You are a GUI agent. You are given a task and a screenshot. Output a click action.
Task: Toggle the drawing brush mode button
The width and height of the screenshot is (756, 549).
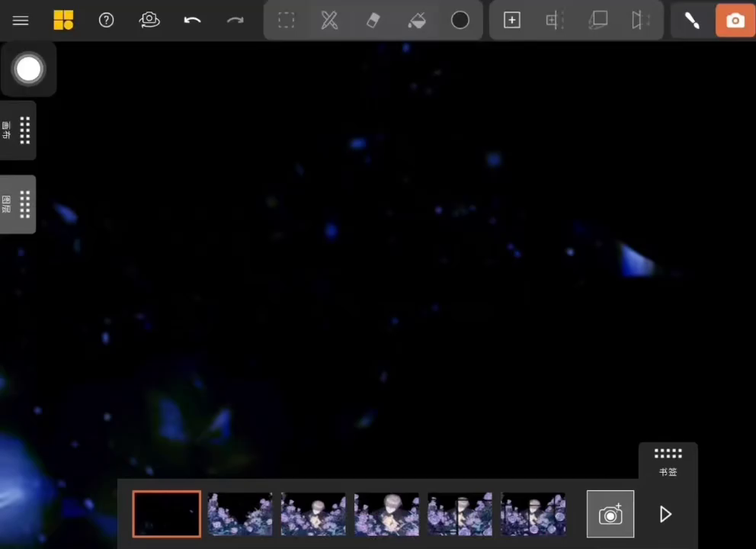[692, 21]
